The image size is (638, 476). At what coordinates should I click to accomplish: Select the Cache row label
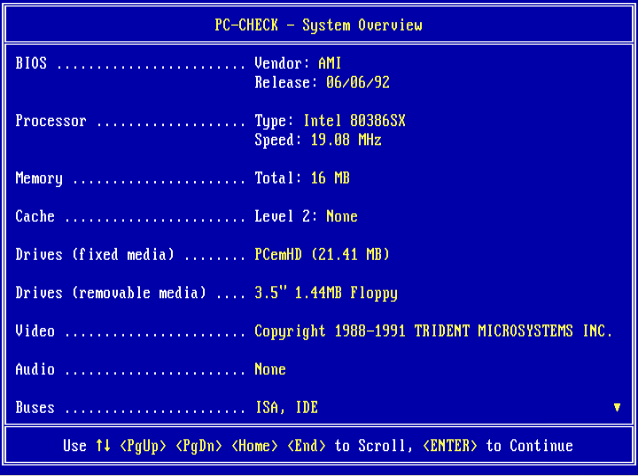coord(35,216)
